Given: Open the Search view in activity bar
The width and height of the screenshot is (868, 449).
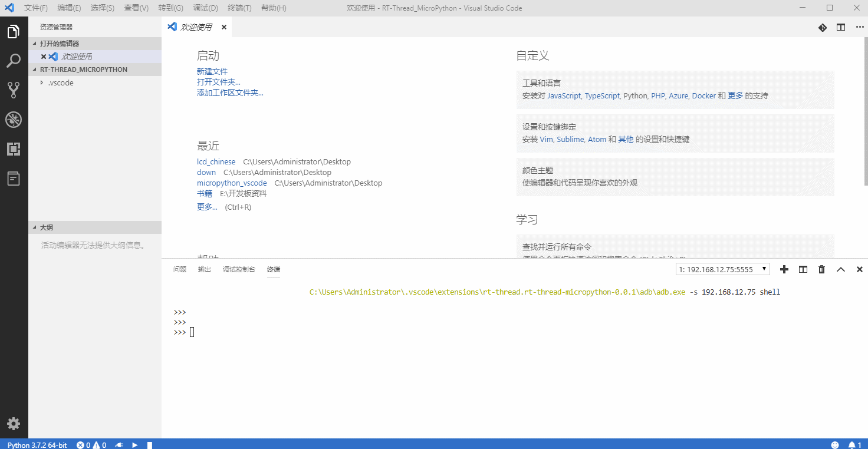Looking at the screenshot, I should click(x=14, y=61).
